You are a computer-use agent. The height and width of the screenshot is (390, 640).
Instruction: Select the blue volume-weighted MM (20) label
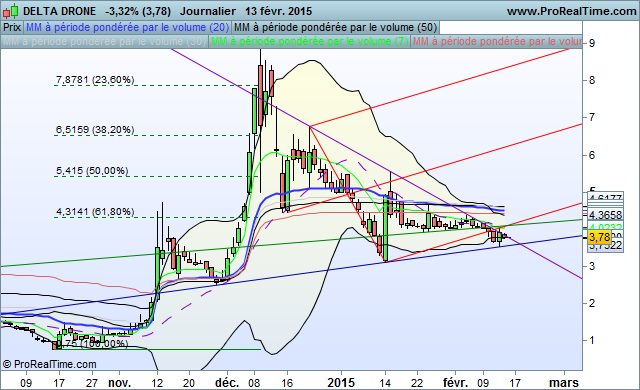pos(127,28)
